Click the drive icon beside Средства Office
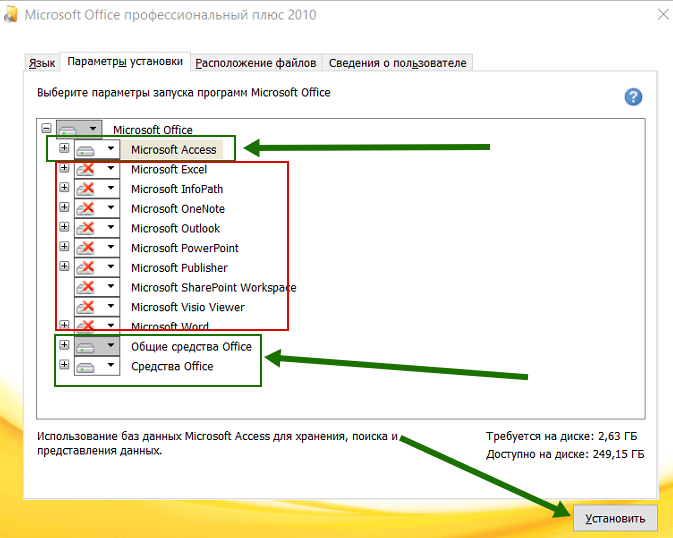Image resolution: width=673 pixels, height=538 pixels. click(85, 367)
